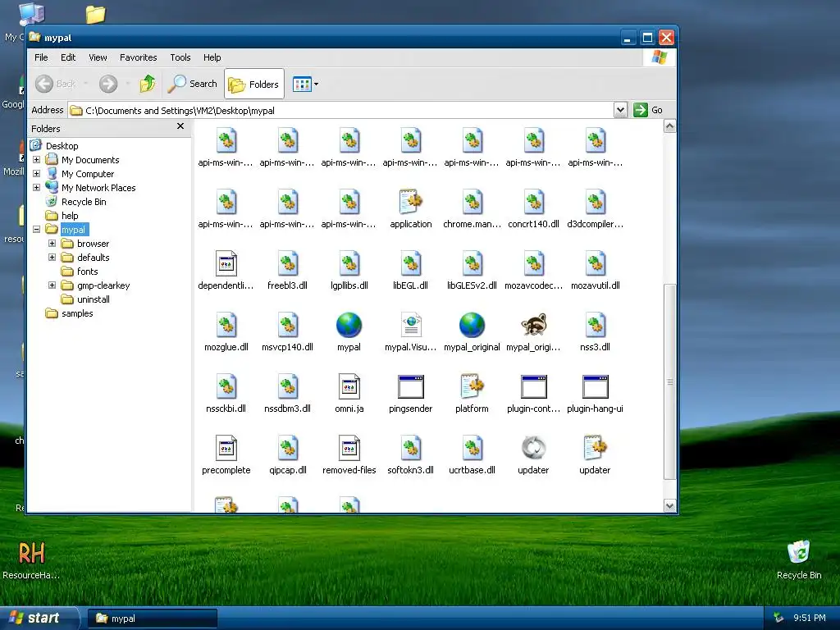Click the Search toolbar button
Image resolution: width=840 pixels, height=630 pixels.
pos(193,84)
